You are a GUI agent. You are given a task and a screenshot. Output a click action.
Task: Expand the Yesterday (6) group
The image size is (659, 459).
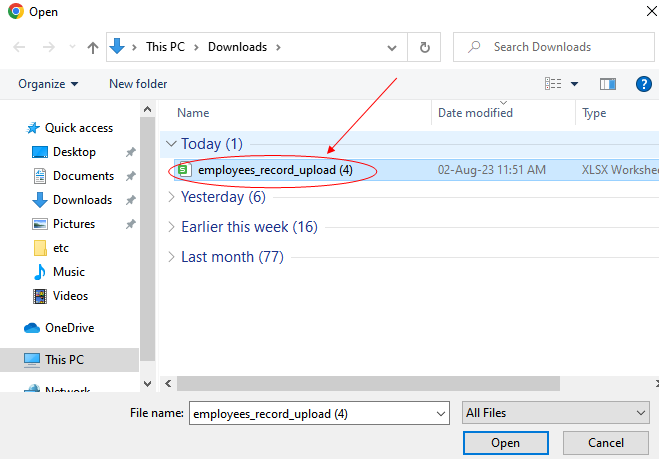172,197
